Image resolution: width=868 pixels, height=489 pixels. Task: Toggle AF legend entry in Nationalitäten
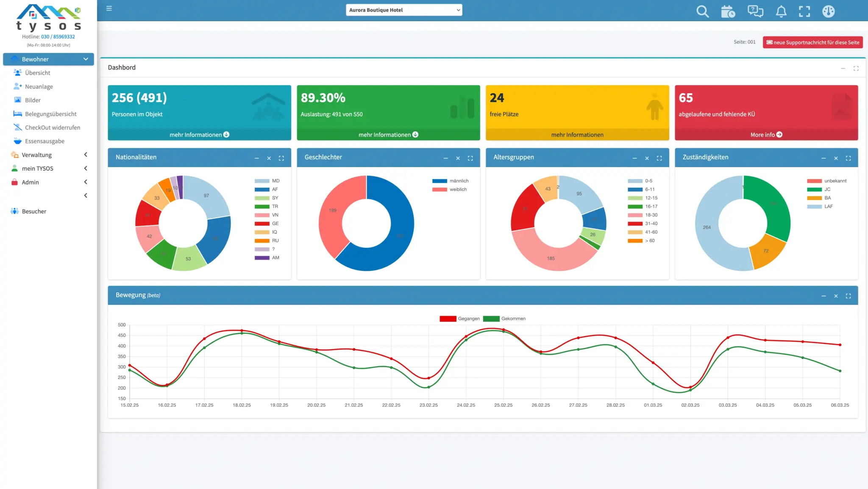[266, 189]
